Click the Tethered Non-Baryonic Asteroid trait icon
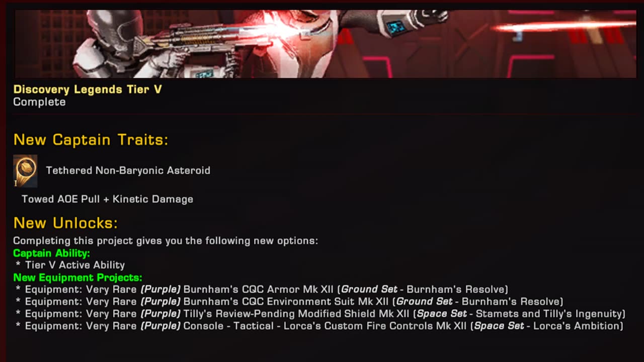This screenshot has width=644, height=362. 25,171
